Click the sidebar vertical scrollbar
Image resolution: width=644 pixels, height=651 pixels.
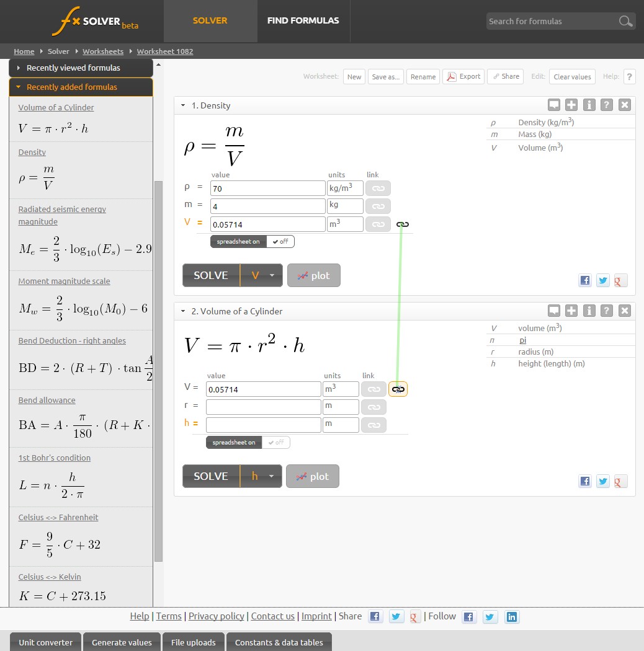pyautogui.click(x=158, y=371)
